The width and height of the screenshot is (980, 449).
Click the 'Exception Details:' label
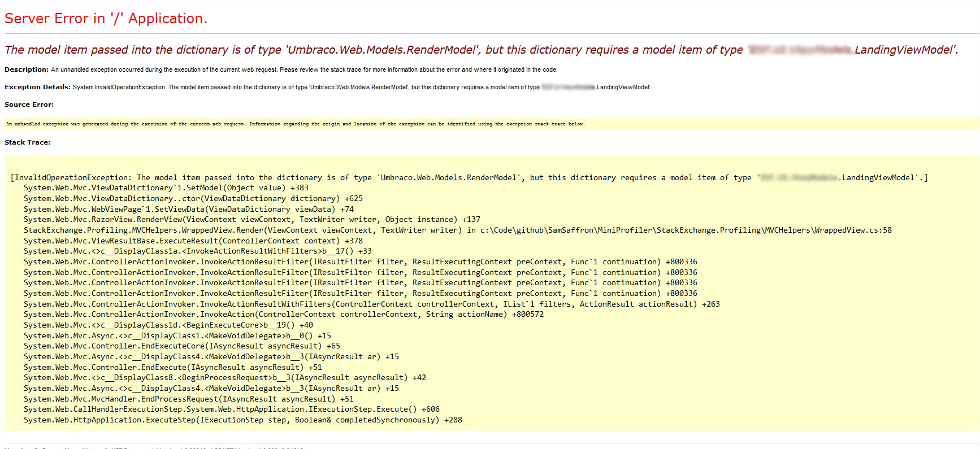click(x=37, y=87)
